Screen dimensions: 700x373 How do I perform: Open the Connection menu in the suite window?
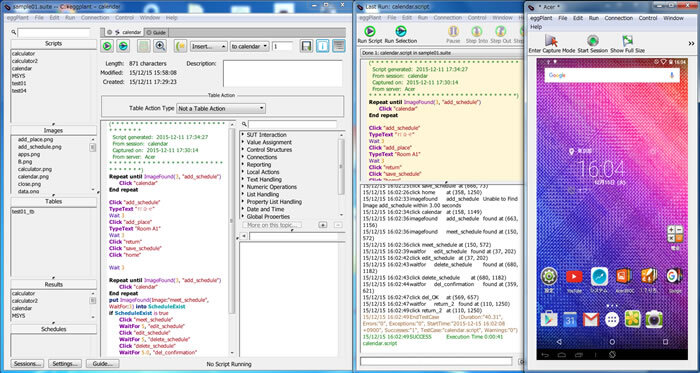[x=95, y=17]
